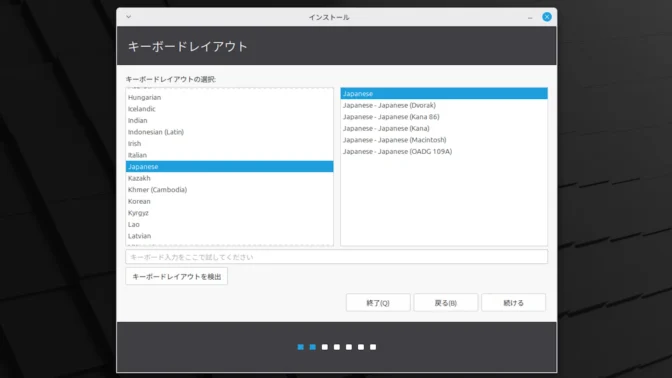Viewport: 672px width, 378px height.
Task: Select plain Japanese variant in right list
Action: pyautogui.click(x=444, y=93)
